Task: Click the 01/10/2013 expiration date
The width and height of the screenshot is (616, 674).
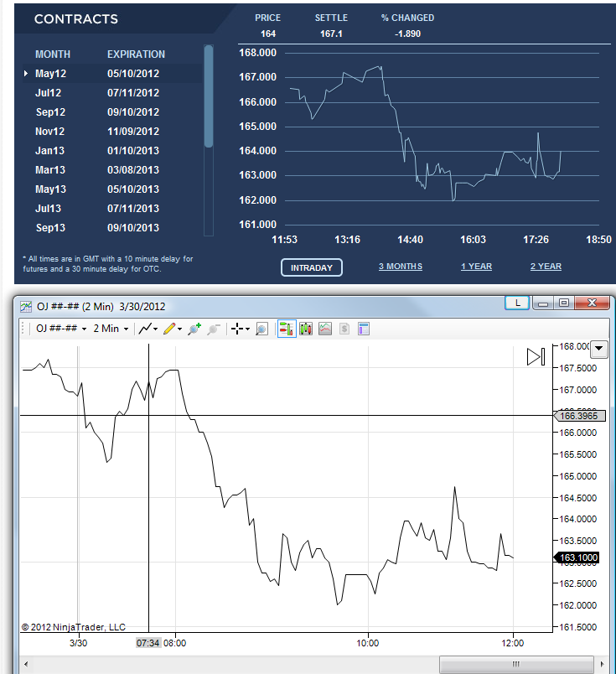Action: click(x=133, y=151)
